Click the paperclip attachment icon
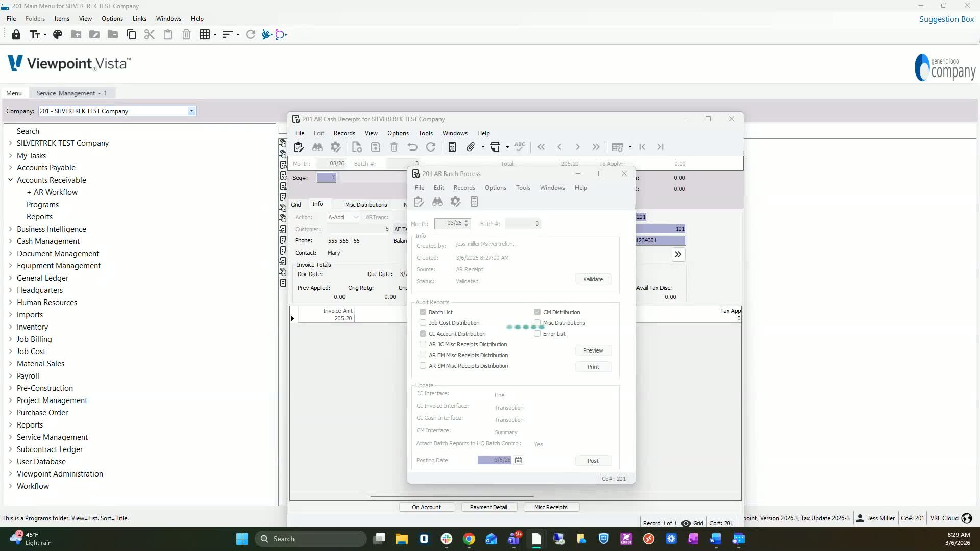The width and height of the screenshot is (980, 551). click(x=470, y=147)
